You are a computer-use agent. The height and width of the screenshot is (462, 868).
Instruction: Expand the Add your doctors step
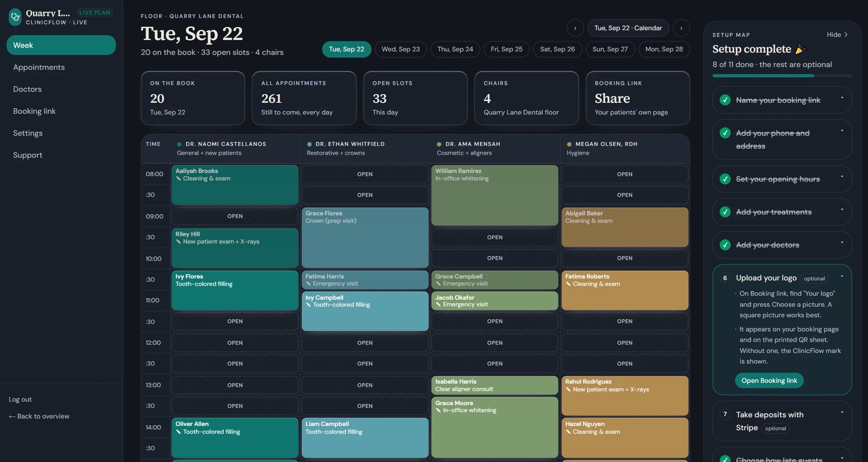[x=842, y=242]
